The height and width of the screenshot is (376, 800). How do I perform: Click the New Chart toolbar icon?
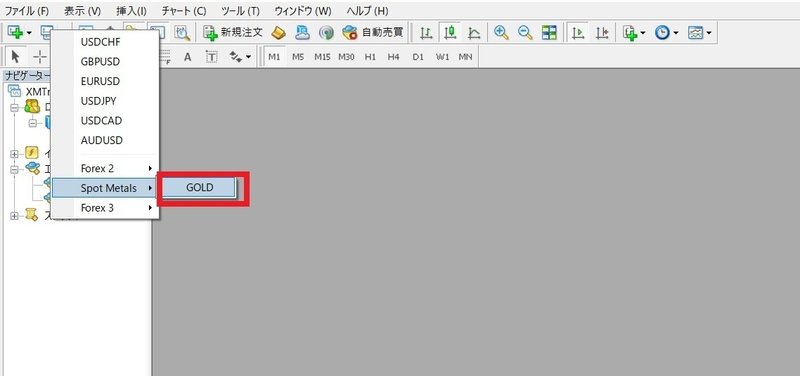point(14,33)
